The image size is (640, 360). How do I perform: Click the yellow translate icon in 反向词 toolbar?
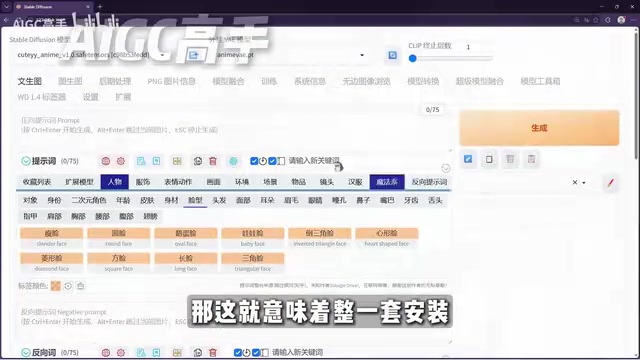[177, 353]
